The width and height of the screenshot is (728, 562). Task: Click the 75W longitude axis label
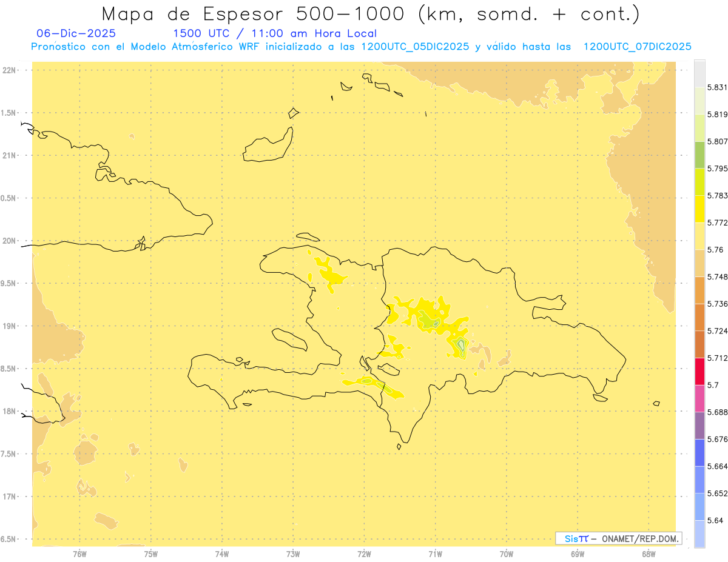click(150, 554)
